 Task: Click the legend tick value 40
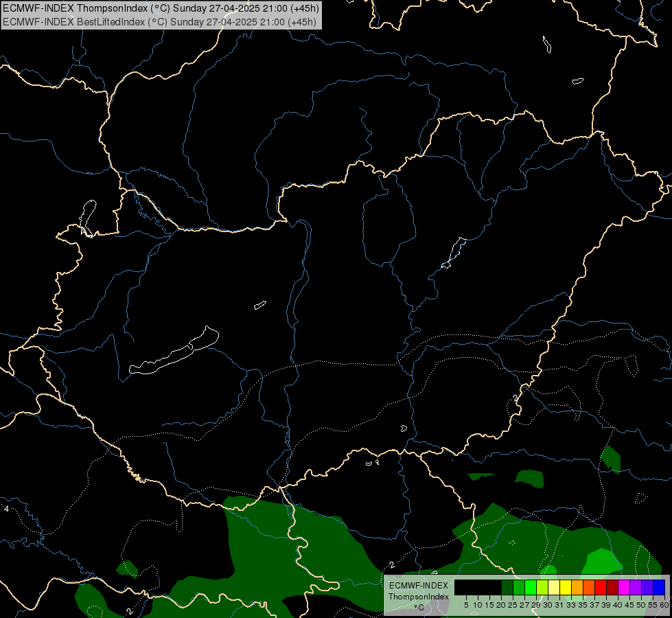click(x=618, y=605)
